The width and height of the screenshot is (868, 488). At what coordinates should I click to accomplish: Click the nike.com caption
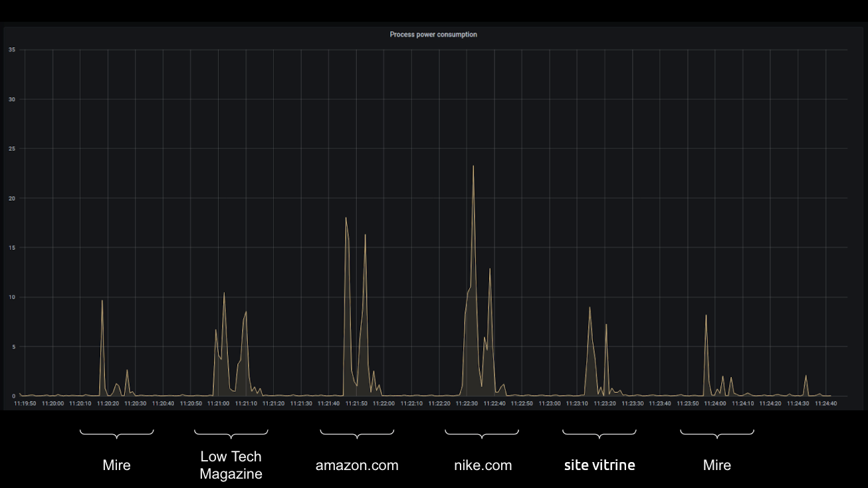coord(483,465)
